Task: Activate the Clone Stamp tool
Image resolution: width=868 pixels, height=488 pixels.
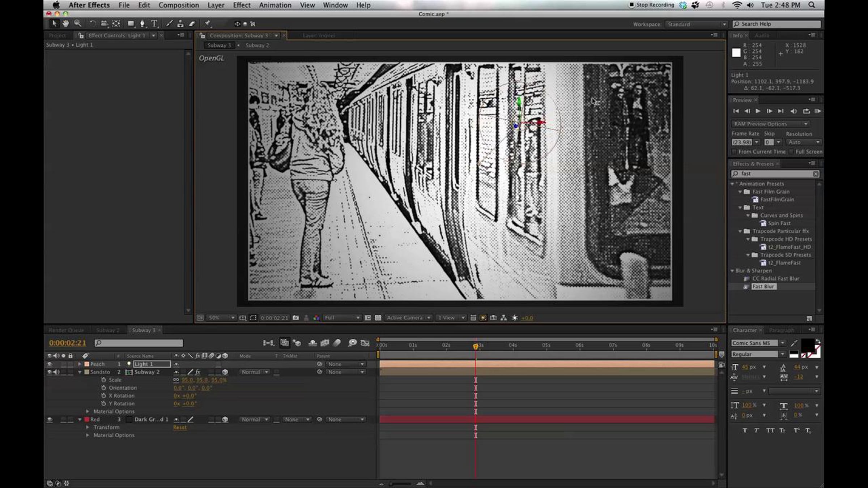Action: (x=180, y=24)
